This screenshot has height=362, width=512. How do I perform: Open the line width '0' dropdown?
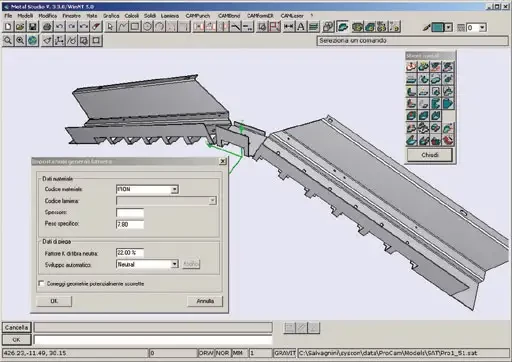coord(482,28)
